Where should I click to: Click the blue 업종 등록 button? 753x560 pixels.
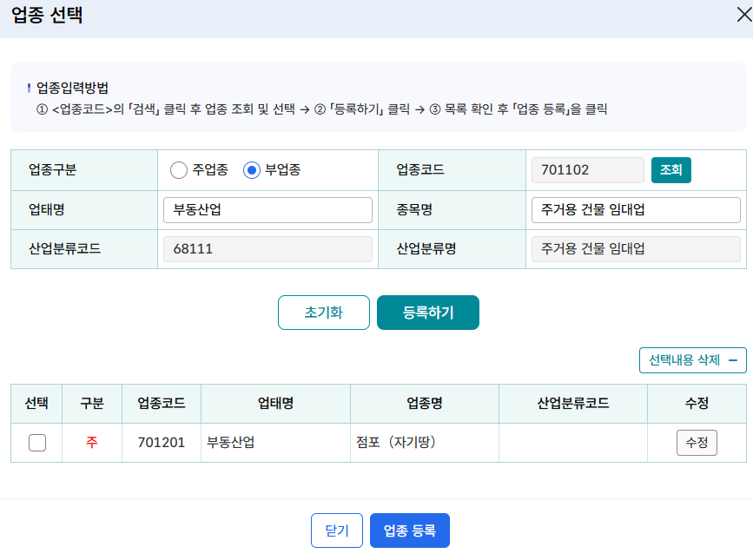[x=409, y=530]
